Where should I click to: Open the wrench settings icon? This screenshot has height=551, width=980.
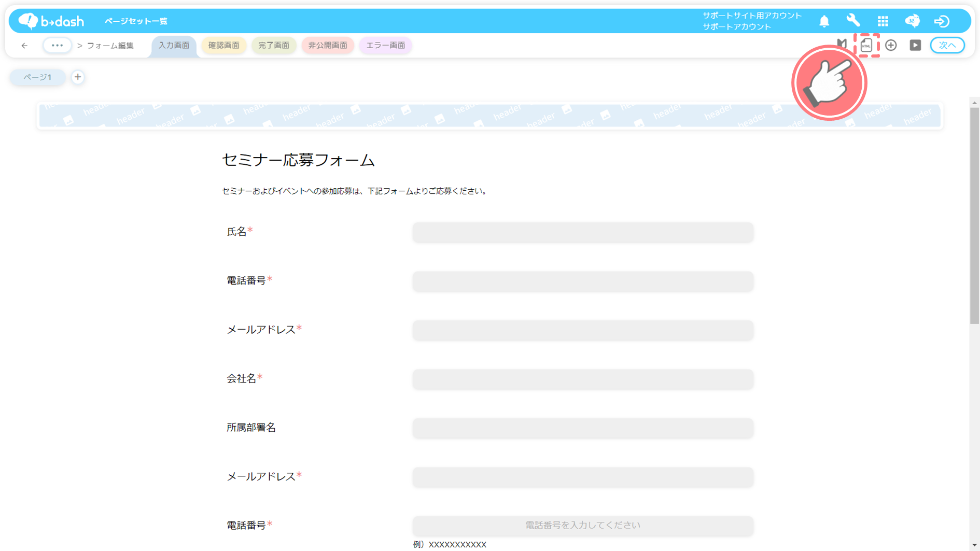(853, 21)
